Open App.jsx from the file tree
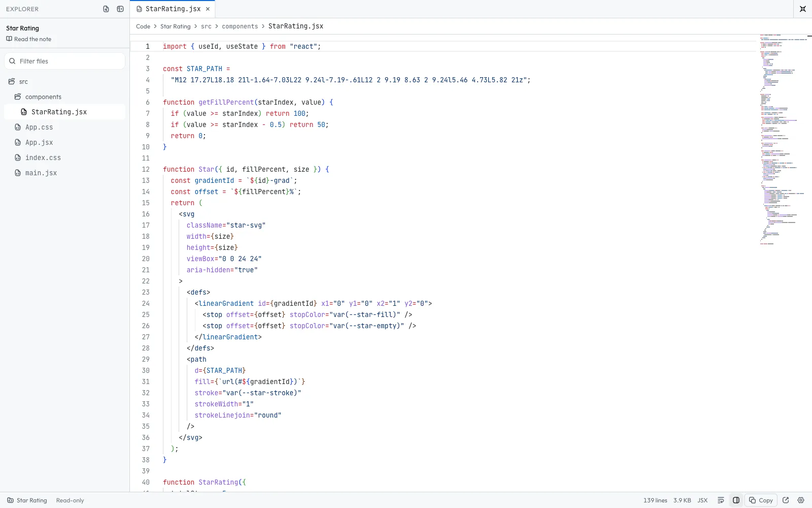 [x=64, y=142]
